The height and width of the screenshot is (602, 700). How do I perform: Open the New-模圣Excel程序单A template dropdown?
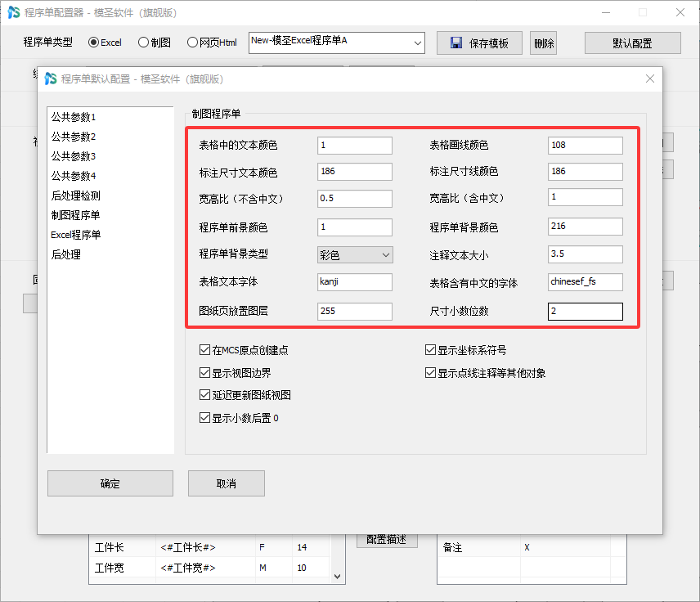[x=337, y=43]
